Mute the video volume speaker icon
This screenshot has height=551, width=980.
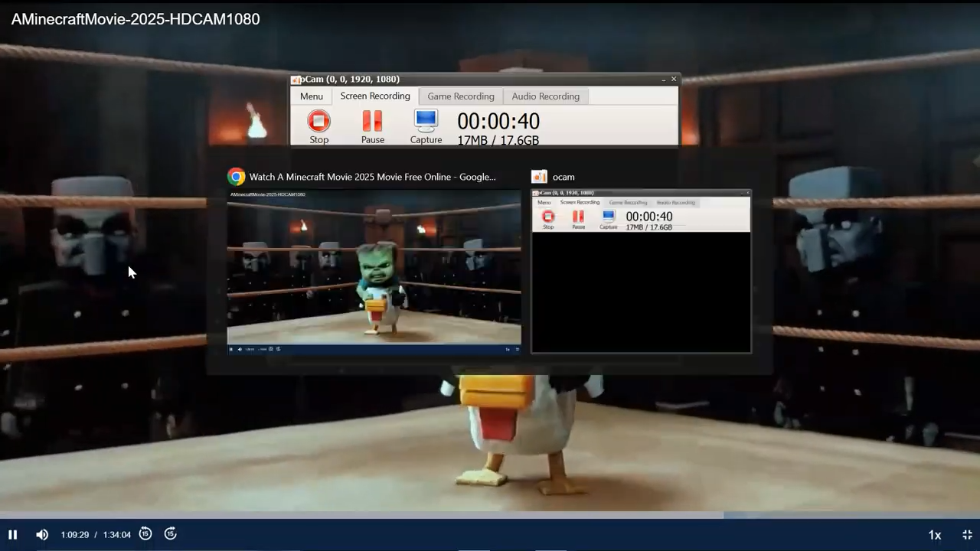[42, 535]
